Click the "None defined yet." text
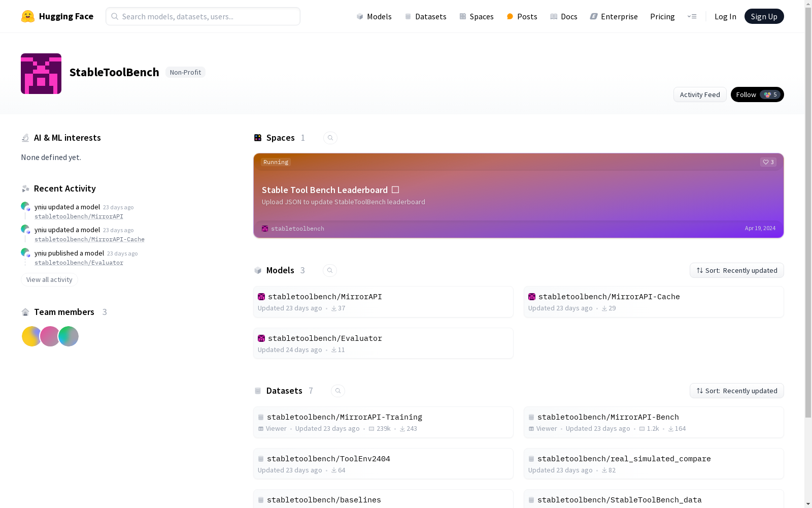The width and height of the screenshot is (812, 508). (x=51, y=157)
